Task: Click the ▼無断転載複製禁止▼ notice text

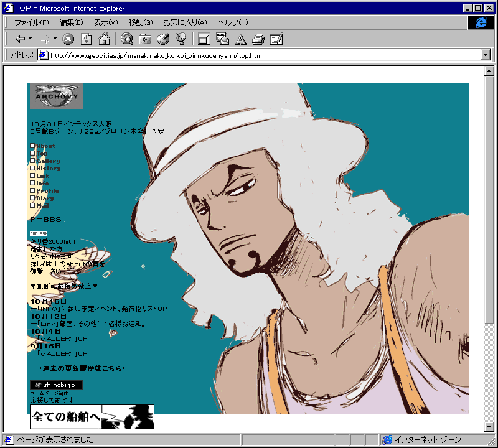Action: click(x=64, y=286)
